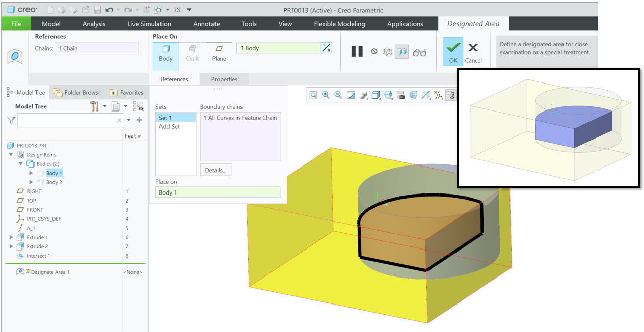Pause the feature tool
This screenshot has width=644, height=332.
pyautogui.click(x=357, y=51)
